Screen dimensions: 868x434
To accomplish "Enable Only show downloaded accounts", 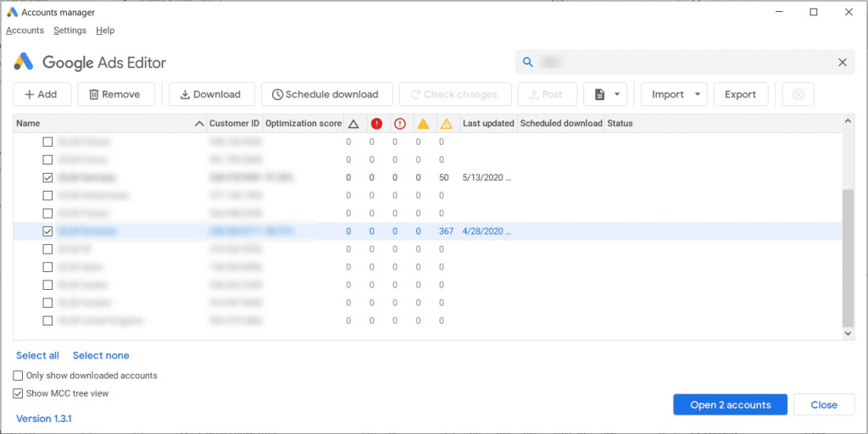I will click(x=18, y=376).
